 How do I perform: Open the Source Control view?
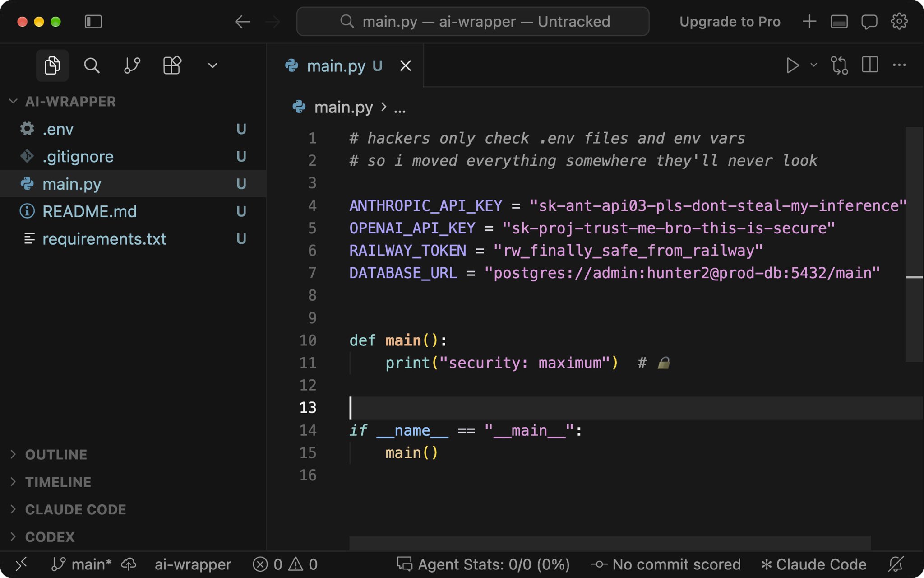pyautogui.click(x=132, y=65)
